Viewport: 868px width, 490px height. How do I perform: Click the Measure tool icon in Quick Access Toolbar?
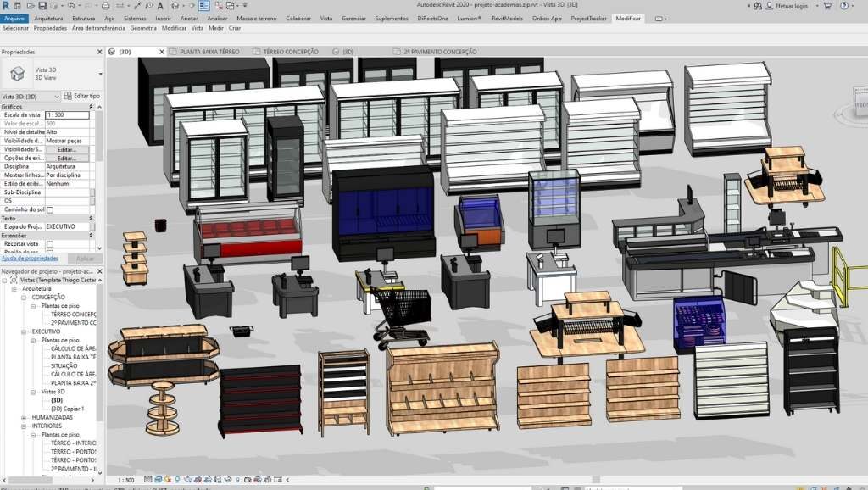[136, 4]
